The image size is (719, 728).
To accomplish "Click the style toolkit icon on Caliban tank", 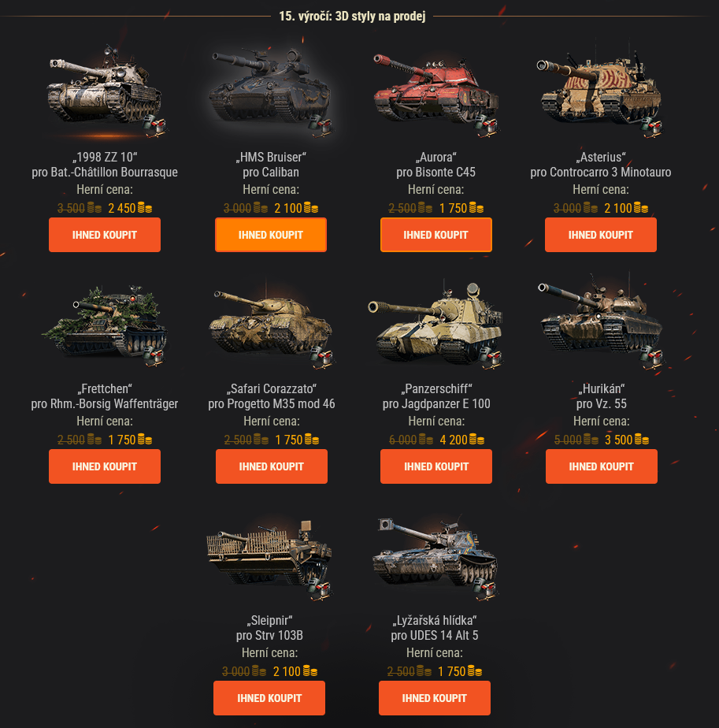I will [x=321, y=126].
